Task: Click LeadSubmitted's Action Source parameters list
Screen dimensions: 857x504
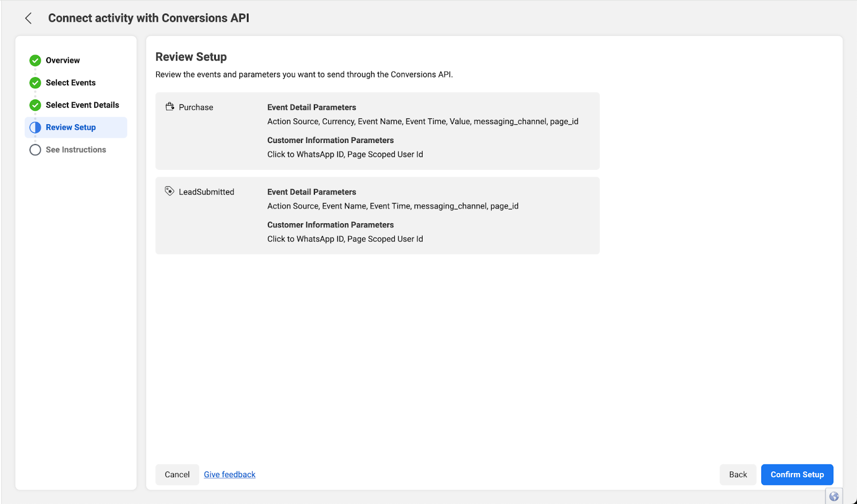Action: [393, 206]
